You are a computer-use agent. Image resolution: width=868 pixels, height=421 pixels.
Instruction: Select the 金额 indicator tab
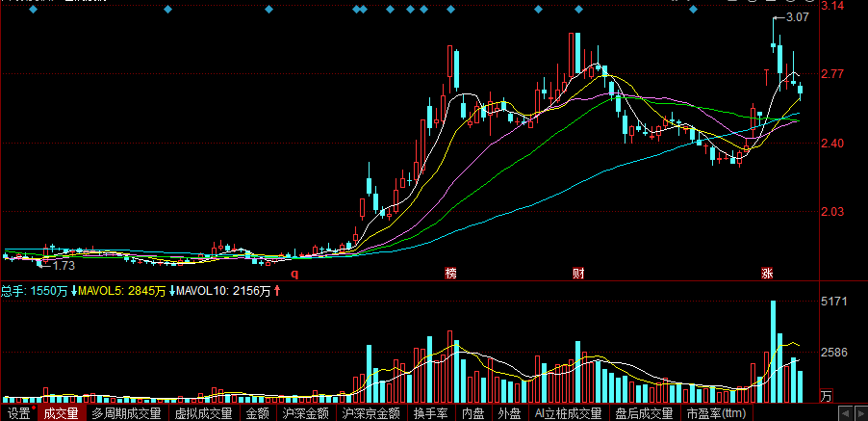[258, 413]
